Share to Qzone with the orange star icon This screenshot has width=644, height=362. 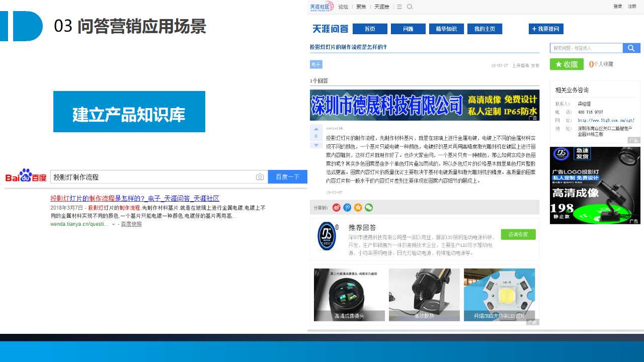point(358,207)
